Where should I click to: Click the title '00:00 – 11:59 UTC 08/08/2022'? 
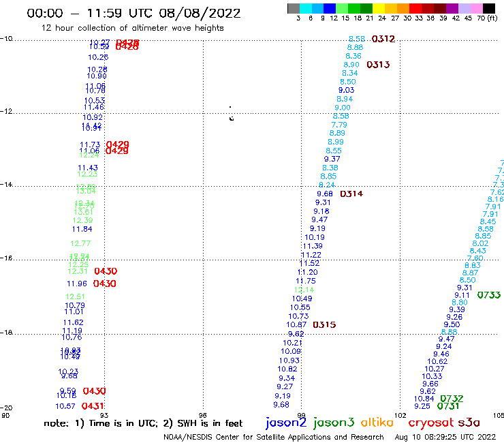pos(133,13)
